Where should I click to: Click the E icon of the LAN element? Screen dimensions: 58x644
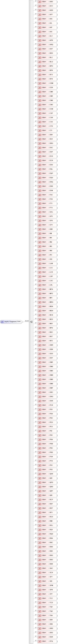[39, 263]
